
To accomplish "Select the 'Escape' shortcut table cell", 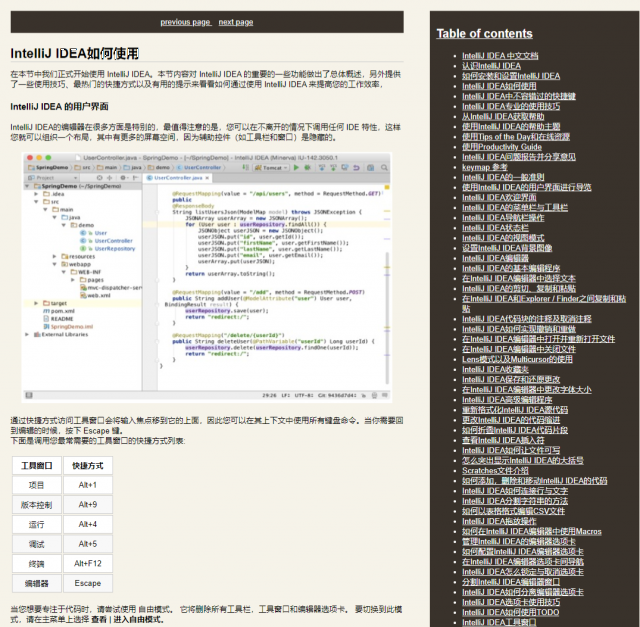I will point(88,583).
